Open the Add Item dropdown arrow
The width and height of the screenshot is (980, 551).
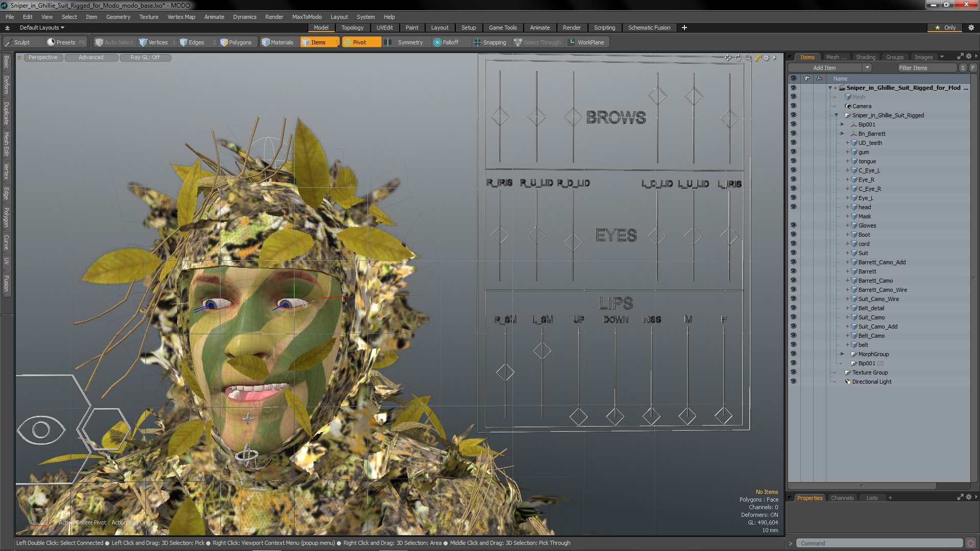click(867, 68)
